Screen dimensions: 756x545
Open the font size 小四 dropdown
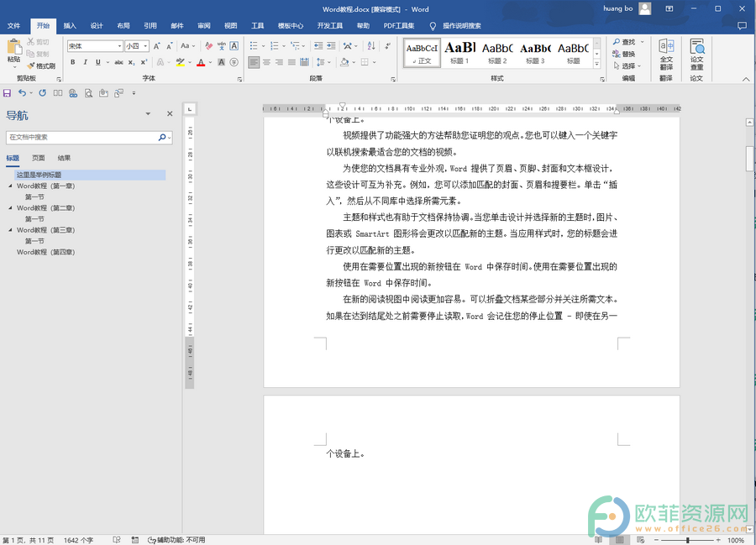tap(145, 46)
